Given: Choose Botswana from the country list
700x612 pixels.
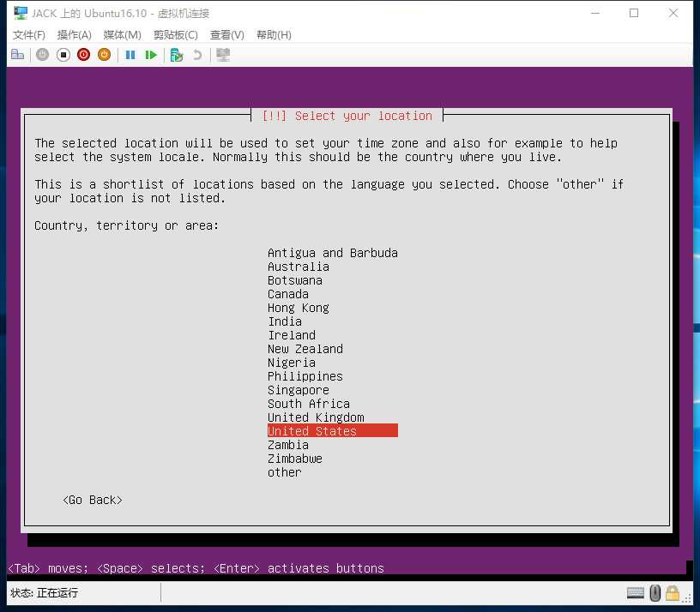Looking at the screenshot, I should pyautogui.click(x=333, y=280).
